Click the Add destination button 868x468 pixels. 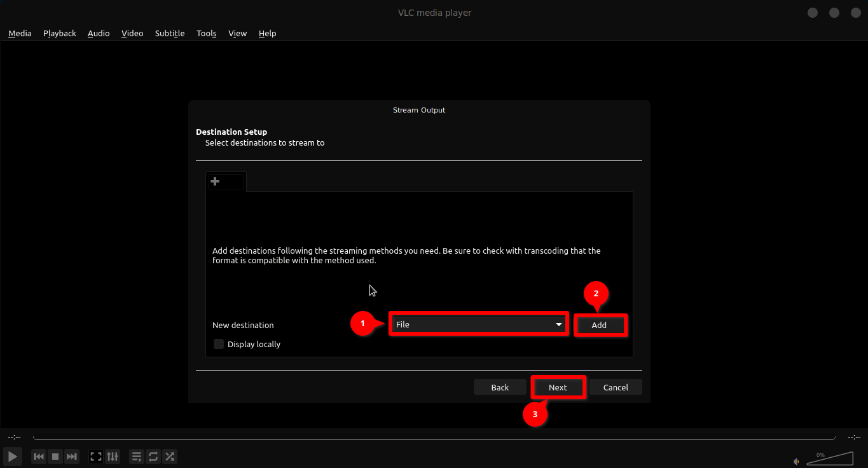(599, 325)
